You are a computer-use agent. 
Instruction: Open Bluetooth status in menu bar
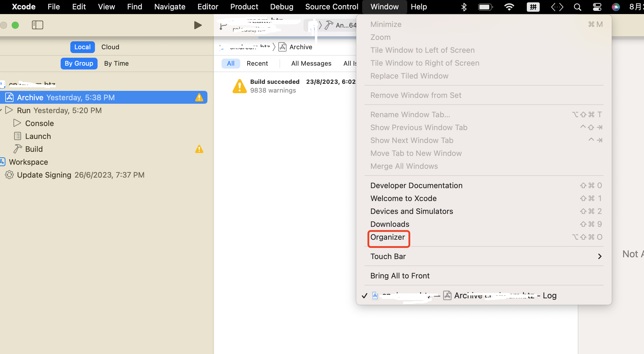[x=464, y=7]
